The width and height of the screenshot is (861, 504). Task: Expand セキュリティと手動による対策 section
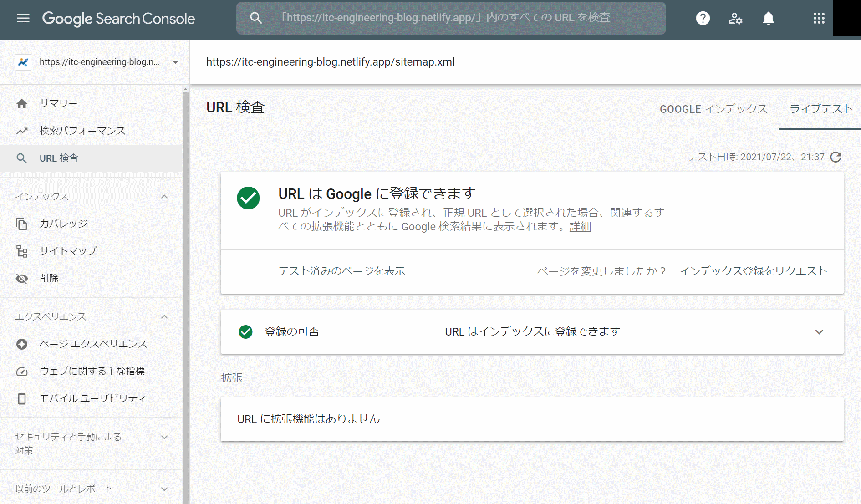[x=164, y=437]
